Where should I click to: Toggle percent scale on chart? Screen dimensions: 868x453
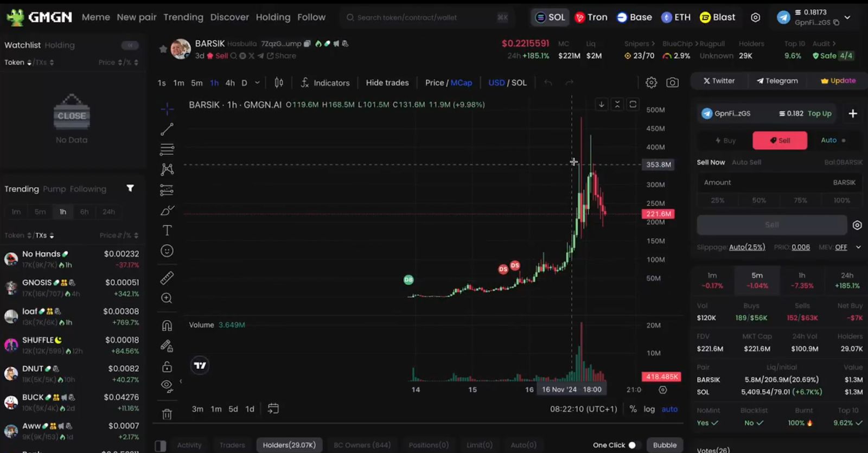pos(633,409)
